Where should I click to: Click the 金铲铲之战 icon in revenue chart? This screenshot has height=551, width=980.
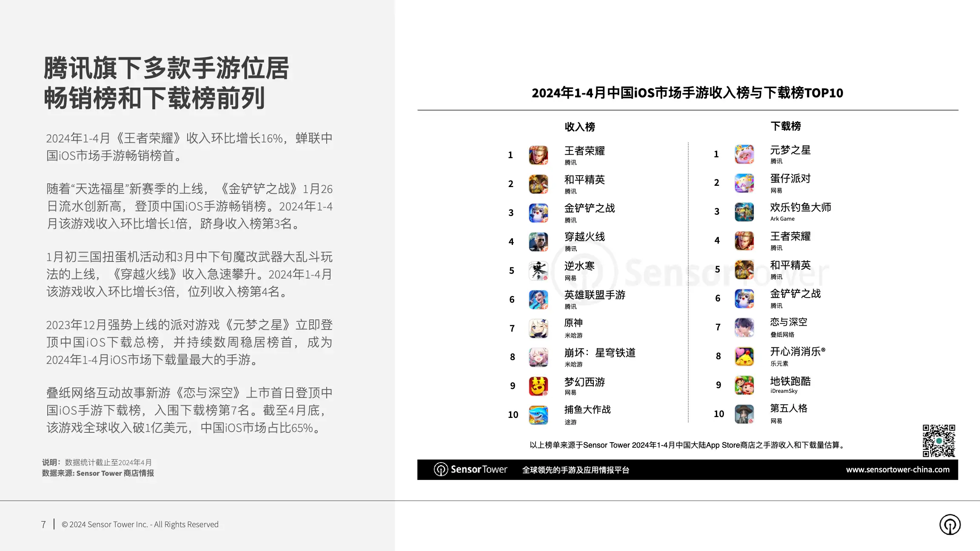coord(538,213)
